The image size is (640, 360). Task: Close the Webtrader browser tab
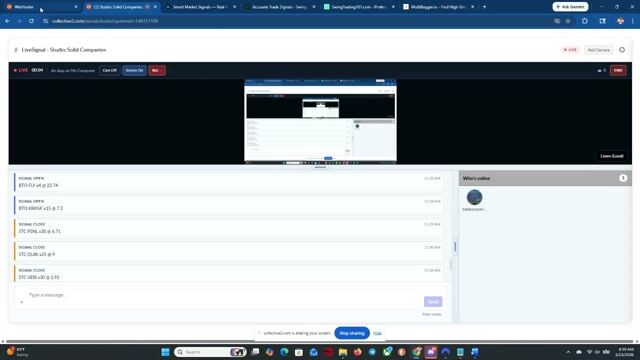[76, 7]
